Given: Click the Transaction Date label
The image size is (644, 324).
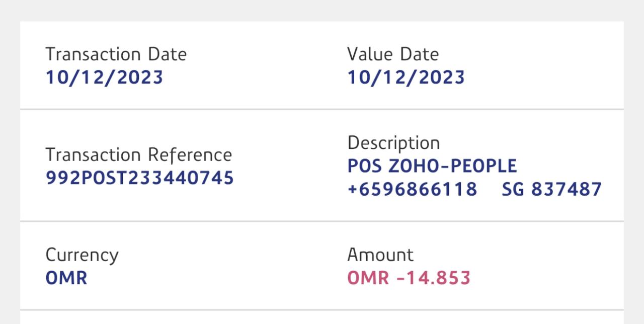Looking at the screenshot, I should tap(116, 54).
